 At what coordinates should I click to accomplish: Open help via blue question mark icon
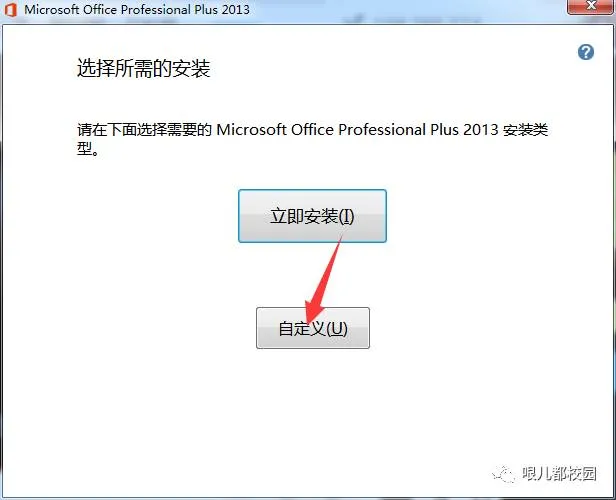pos(585,52)
